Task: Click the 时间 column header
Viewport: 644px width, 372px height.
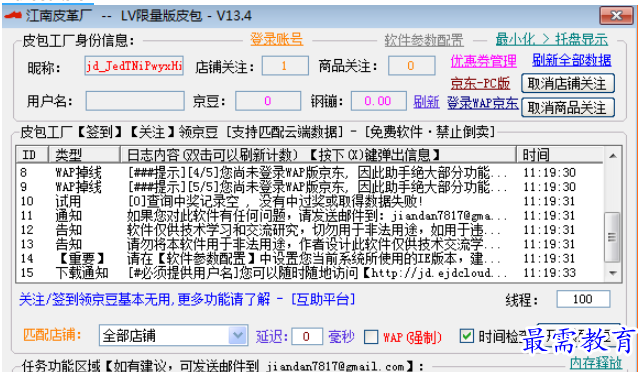Action: click(x=560, y=155)
